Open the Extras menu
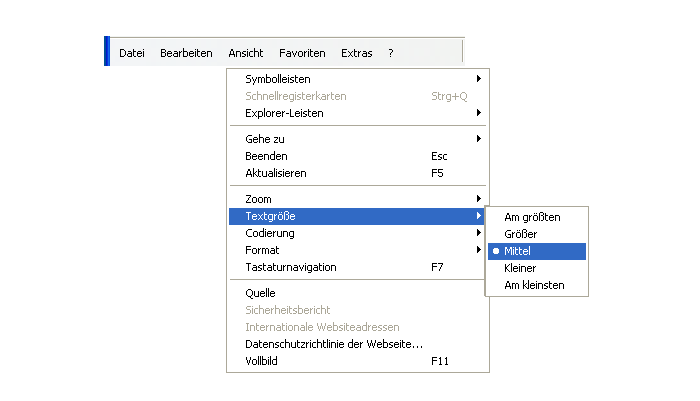Image resolution: width=700 pixels, height=401 pixels. tap(356, 53)
